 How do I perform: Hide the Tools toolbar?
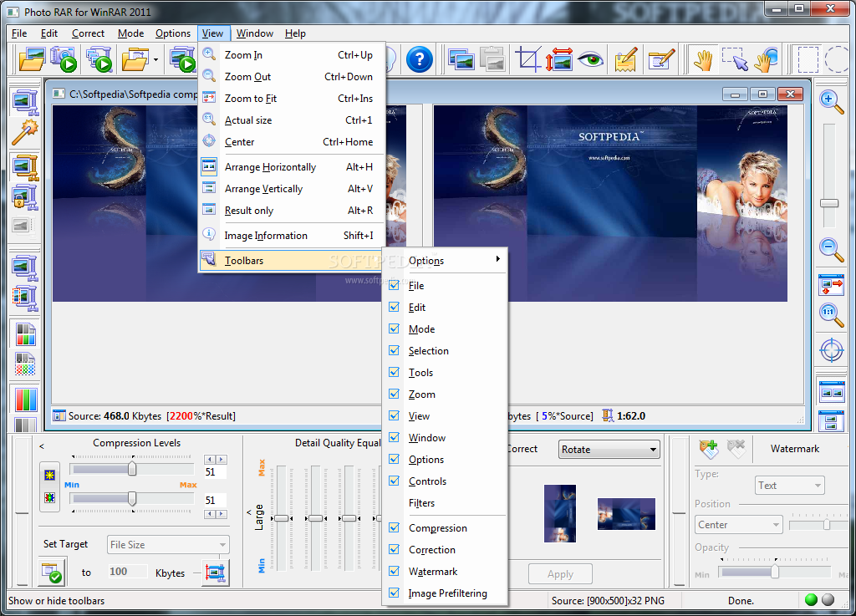[395, 372]
